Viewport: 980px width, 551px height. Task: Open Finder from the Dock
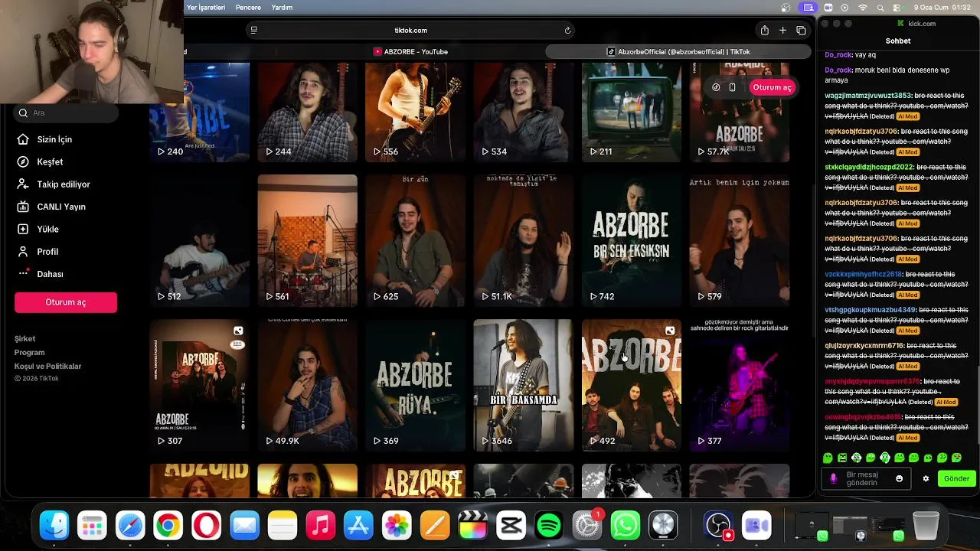54,526
